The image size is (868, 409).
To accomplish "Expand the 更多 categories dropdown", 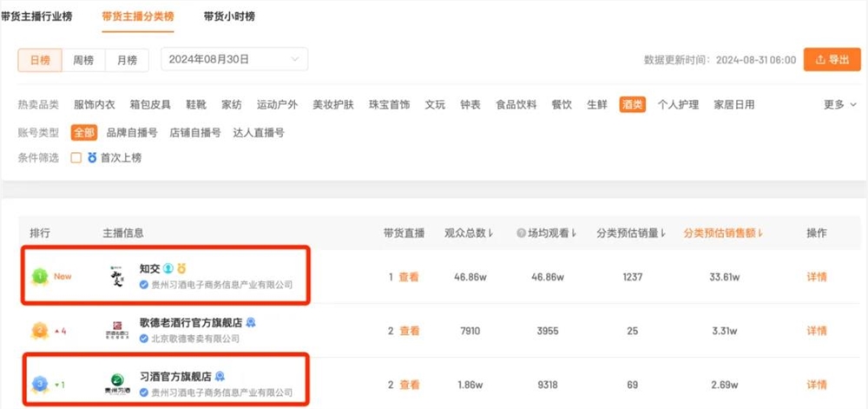I will tap(839, 104).
